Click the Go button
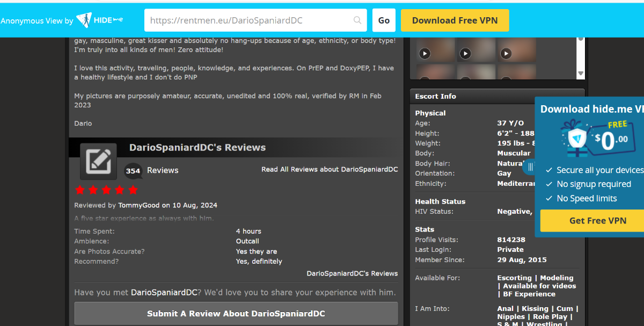Screen dimensions: 644x326 [384, 20]
